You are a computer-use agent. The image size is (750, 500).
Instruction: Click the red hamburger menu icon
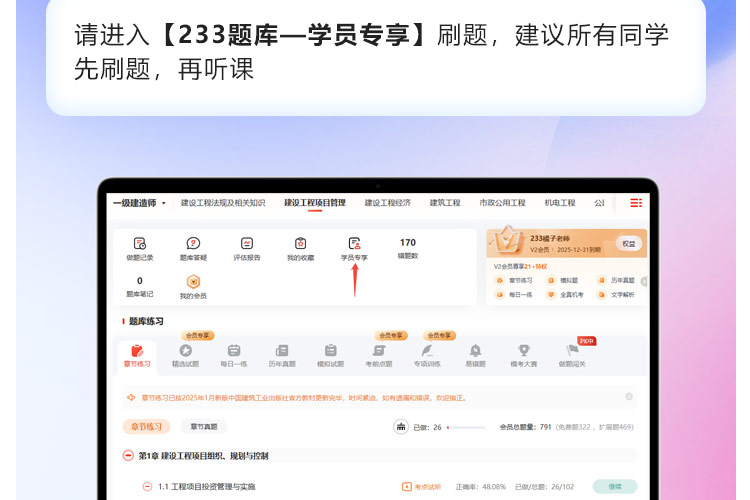coord(636,203)
